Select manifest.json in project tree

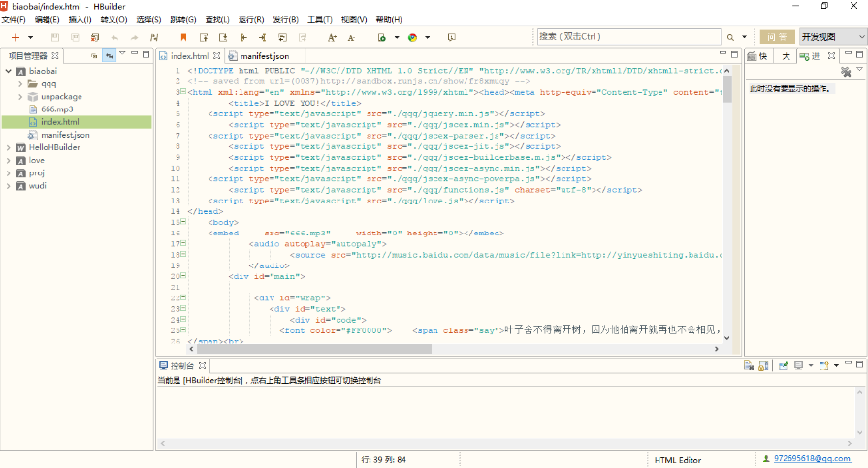(x=65, y=135)
